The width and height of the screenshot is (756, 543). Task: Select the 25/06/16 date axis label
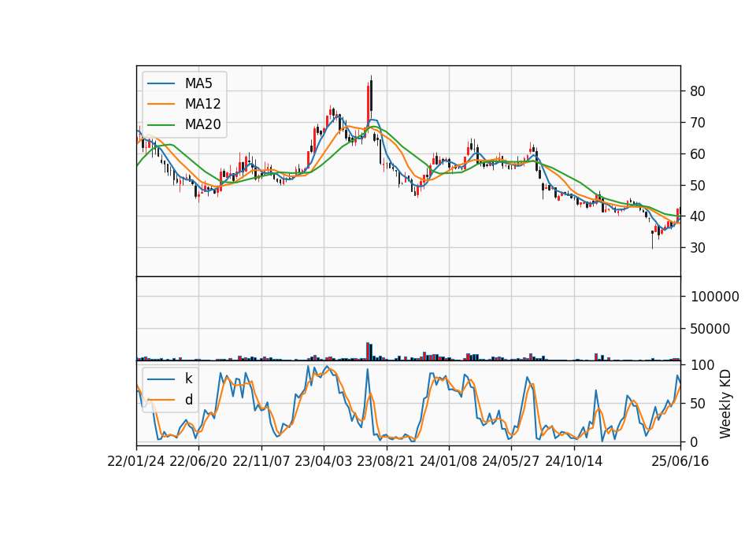click(680, 461)
